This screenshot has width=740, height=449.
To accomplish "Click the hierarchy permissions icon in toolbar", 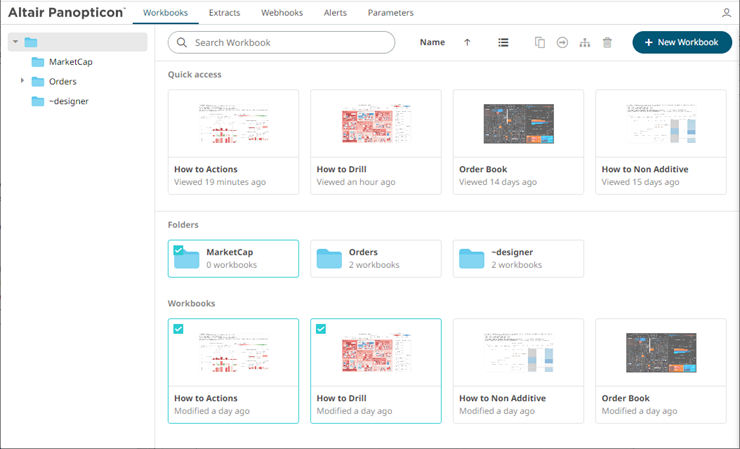I will [x=585, y=43].
